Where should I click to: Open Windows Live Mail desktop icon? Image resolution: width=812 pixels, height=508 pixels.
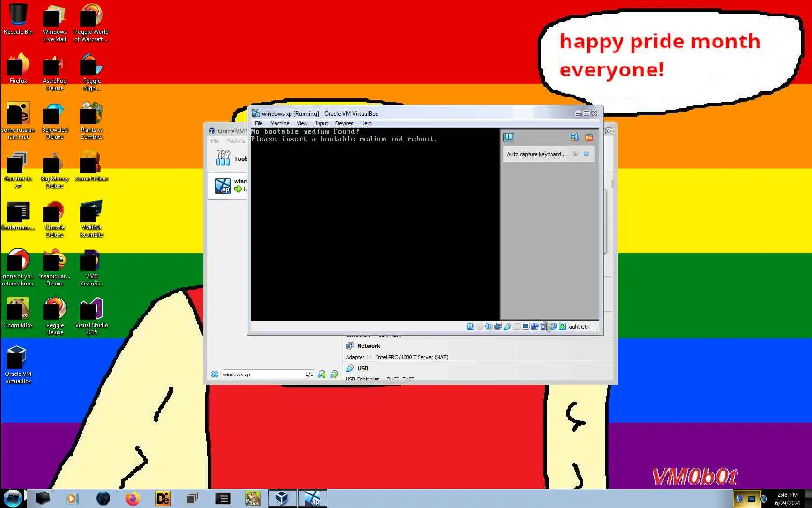[55, 23]
